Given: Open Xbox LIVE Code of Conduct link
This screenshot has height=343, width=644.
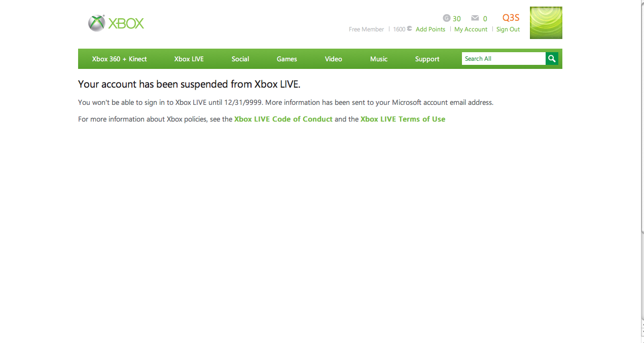Looking at the screenshot, I should pyautogui.click(x=283, y=119).
